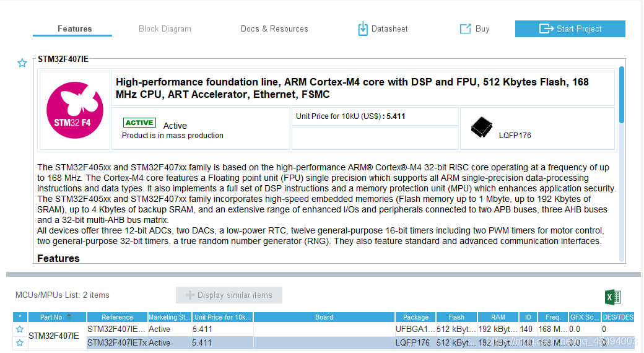Click the GFX Score column header
644x353 pixels.
[585, 317]
